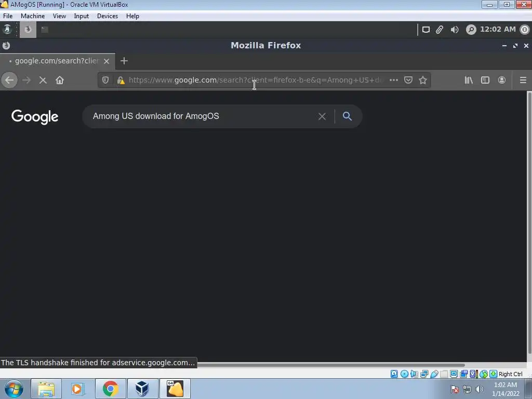Open AmogOS panel power button

[x=525, y=30]
